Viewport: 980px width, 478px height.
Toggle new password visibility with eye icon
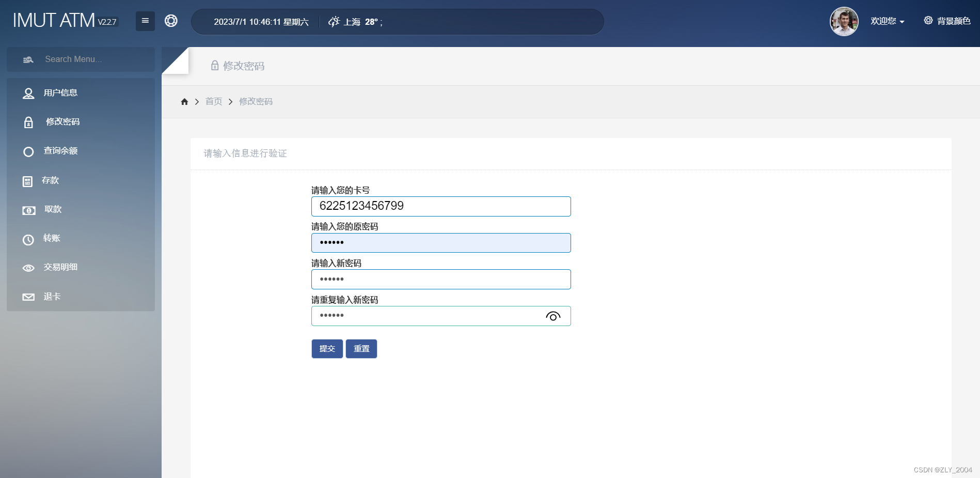[553, 316]
